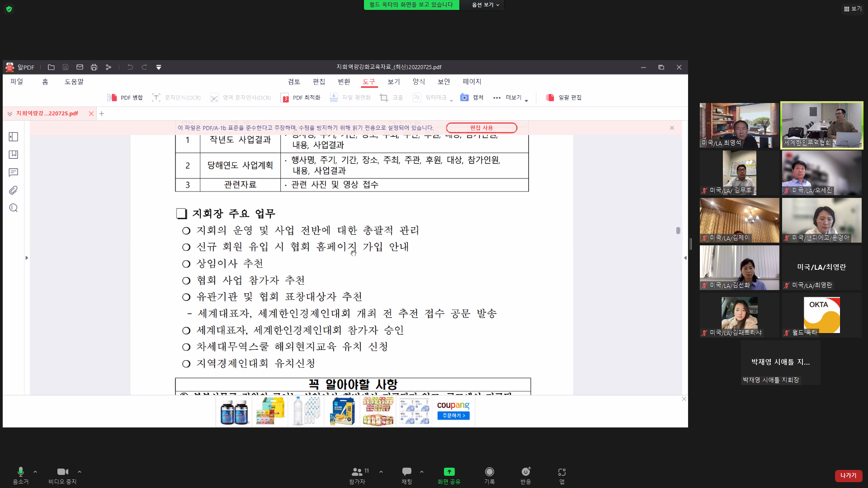Launch 일괄 편집 batch editing
Viewport: 868px width, 488px height.
[x=564, y=97]
